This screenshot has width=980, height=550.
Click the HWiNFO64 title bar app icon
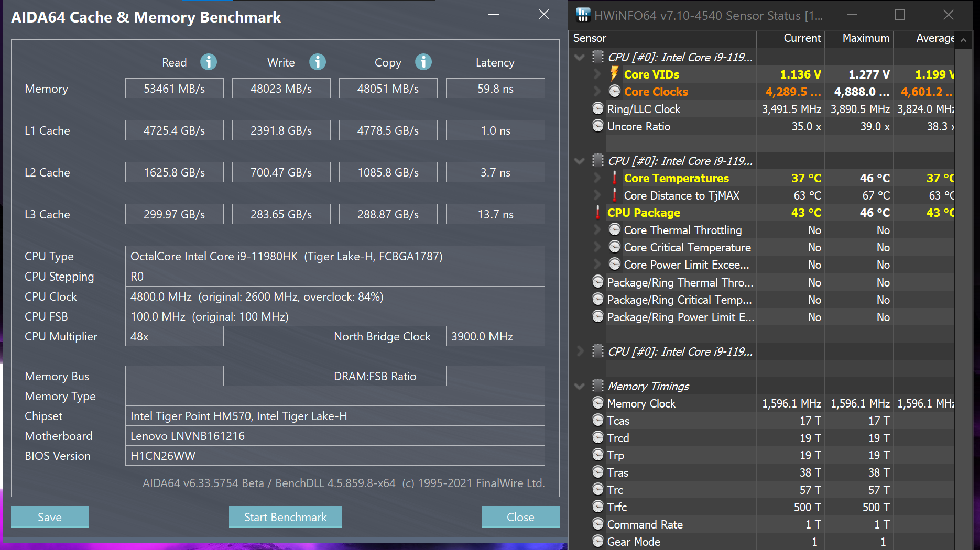pos(583,15)
